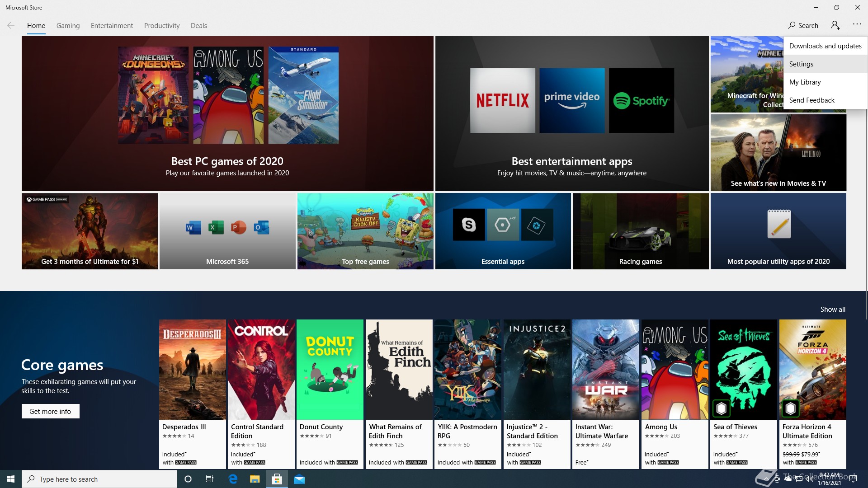Viewport: 868px width, 488px height.
Task: Select Flight Simulator cover art
Action: 303,95
